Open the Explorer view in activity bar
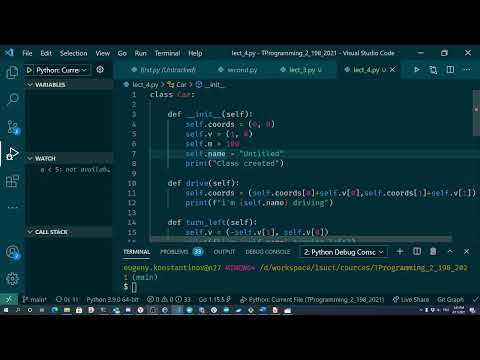Image resolution: width=480 pixels, height=360 pixels. click(x=12, y=72)
